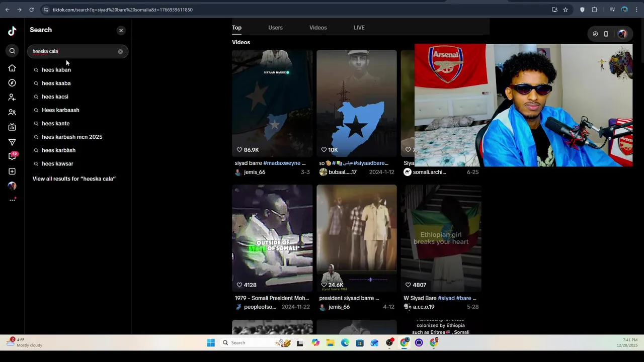644x362 pixels.
Task: Open the sidebar Search magnifier icon
Action: pos(12,51)
